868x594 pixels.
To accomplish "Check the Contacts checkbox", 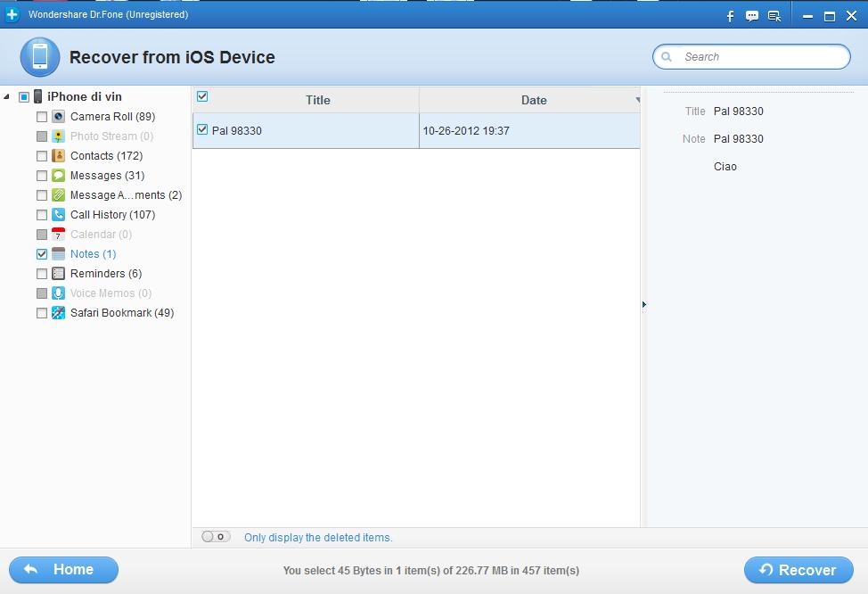I will click(42, 156).
